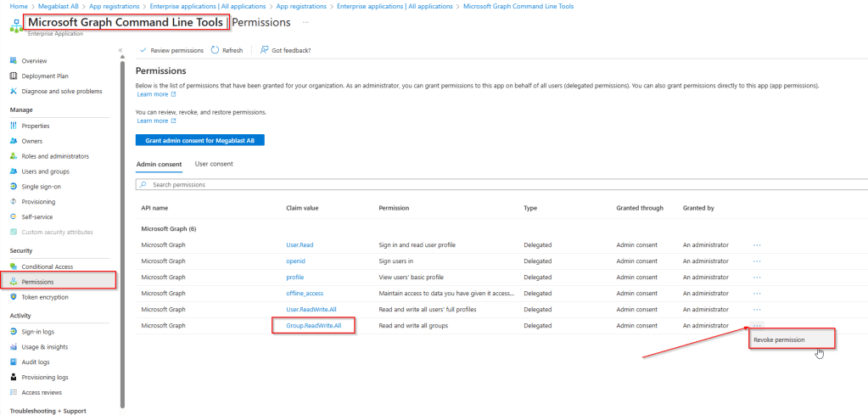Collapse the left sidebar with double chevron
The height and width of the screenshot is (415, 868).
[x=120, y=50]
